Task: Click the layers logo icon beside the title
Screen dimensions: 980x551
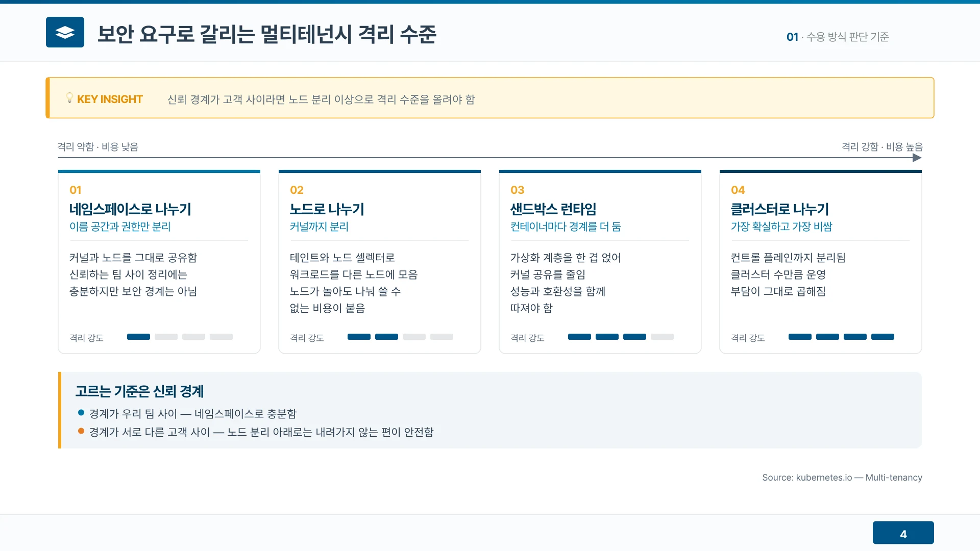Action: click(x=65, y=32)
